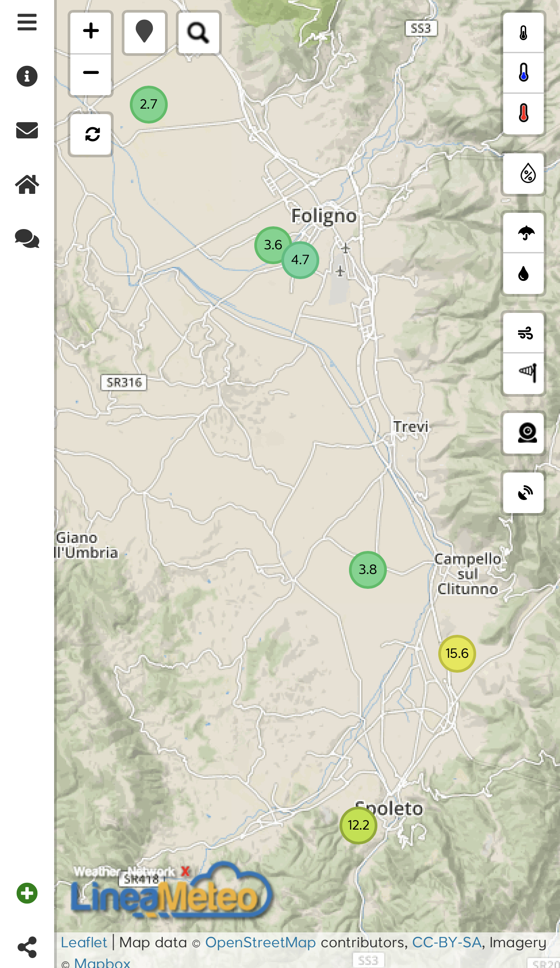560x968 pixels.
Task: Click the green plus add icon
Action: coord(27,893)
